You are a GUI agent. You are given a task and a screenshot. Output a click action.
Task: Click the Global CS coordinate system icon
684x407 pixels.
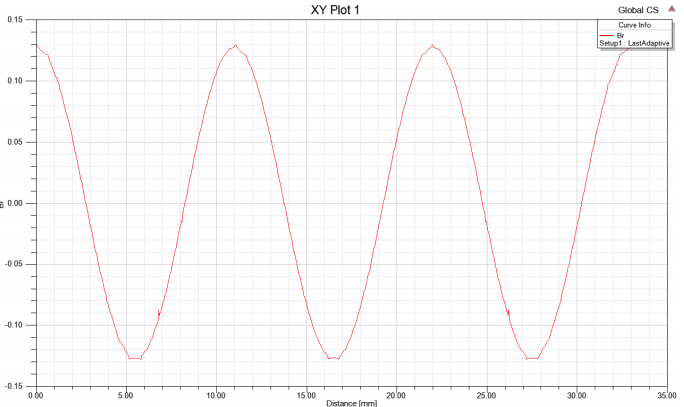pyautogui.click(x=671, y=9)
